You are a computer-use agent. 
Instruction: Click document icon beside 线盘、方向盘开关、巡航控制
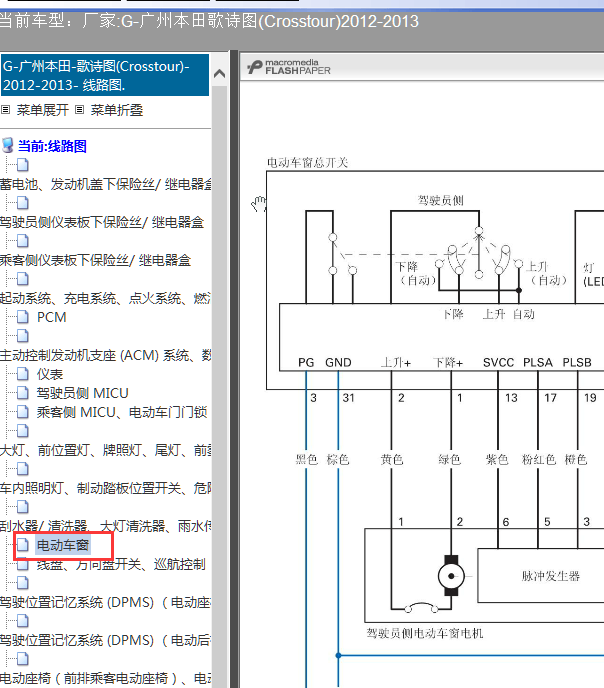[22, 564]
